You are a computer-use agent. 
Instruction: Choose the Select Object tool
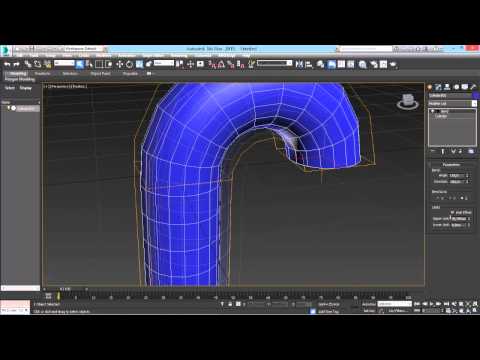pos(80,64)
